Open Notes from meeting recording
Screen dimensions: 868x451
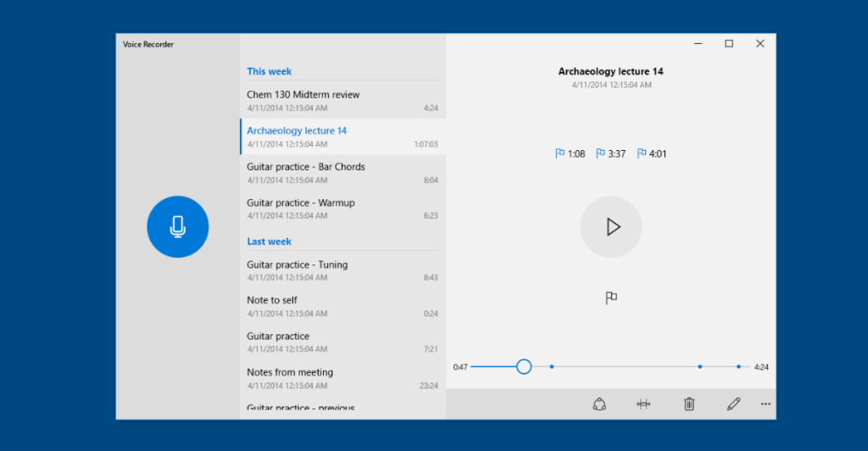tap(342, 378)
